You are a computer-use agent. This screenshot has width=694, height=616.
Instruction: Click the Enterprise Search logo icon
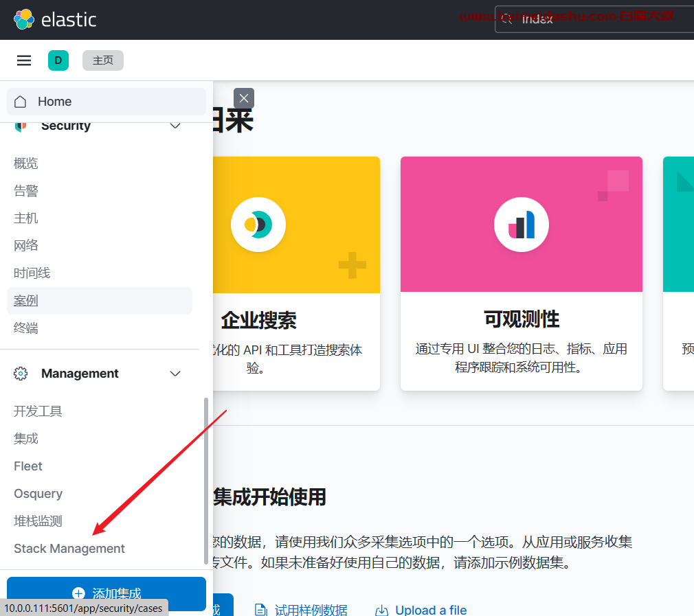[x=258, y=225]
